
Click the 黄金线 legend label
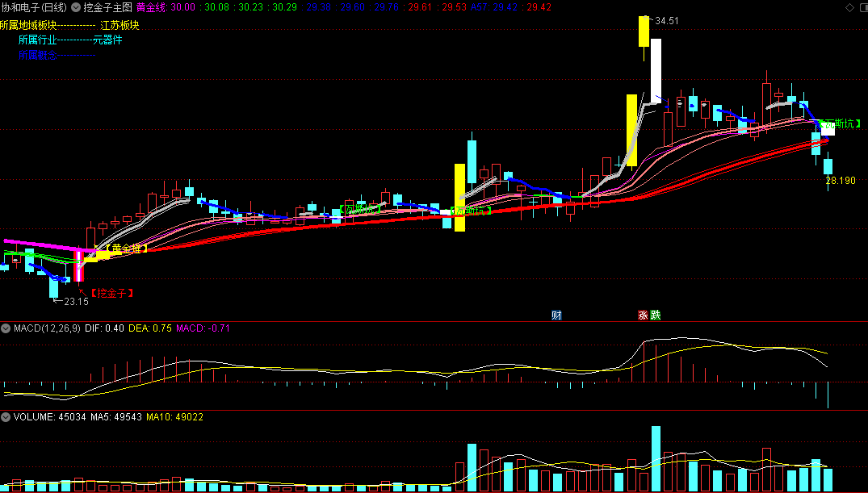151,7
